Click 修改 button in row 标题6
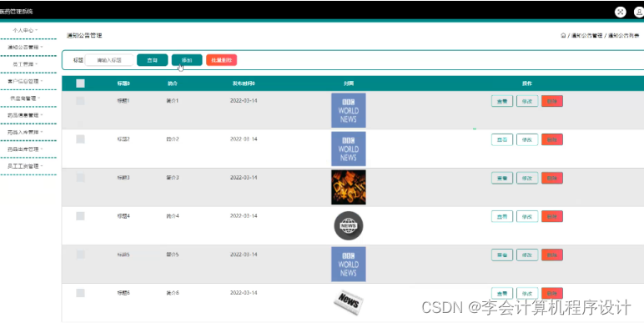The width and height of the screenshot is (644, 323). click(x=527, y=294)
